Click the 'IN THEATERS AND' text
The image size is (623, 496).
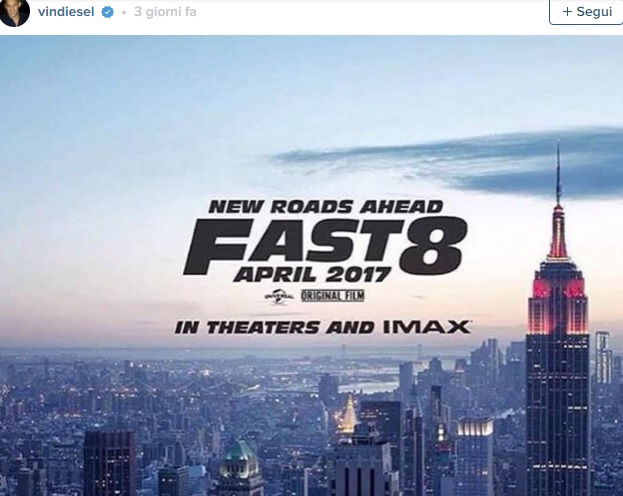tap(275, 327)
